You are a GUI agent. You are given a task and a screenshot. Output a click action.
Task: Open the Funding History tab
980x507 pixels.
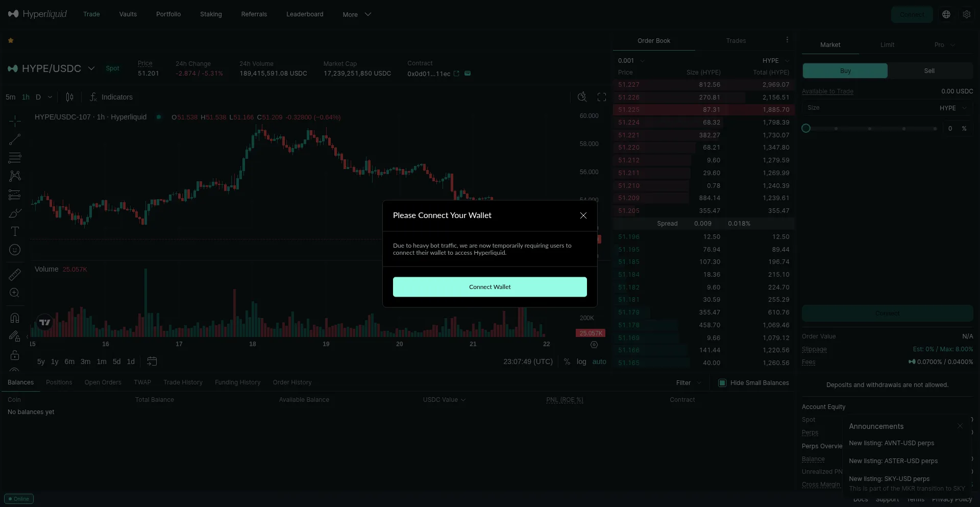point(238,382)
